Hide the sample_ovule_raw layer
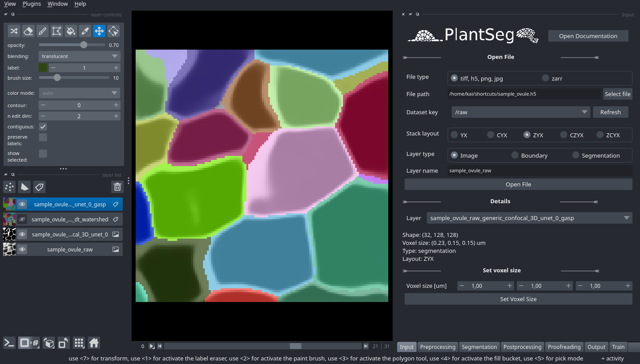 [x=23, y=249]
